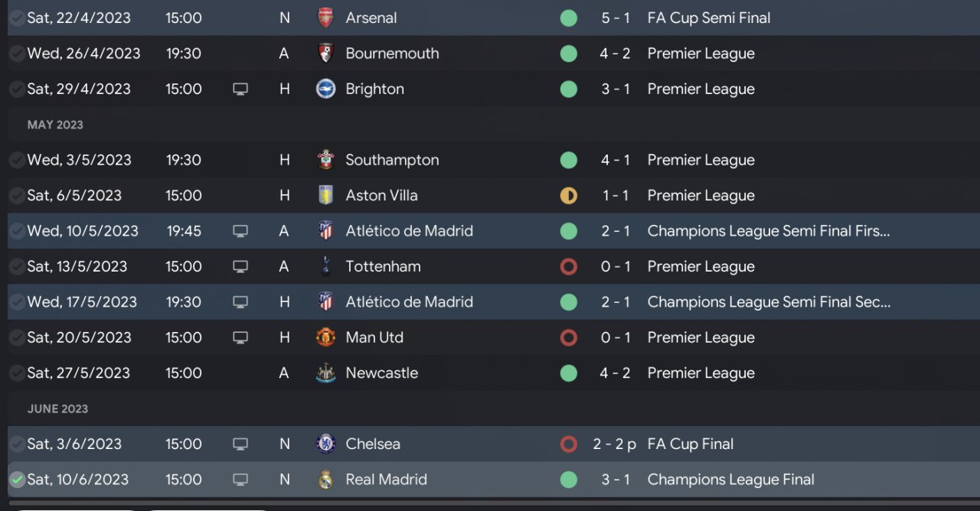Open the Chelsea team link

(373, 444)
